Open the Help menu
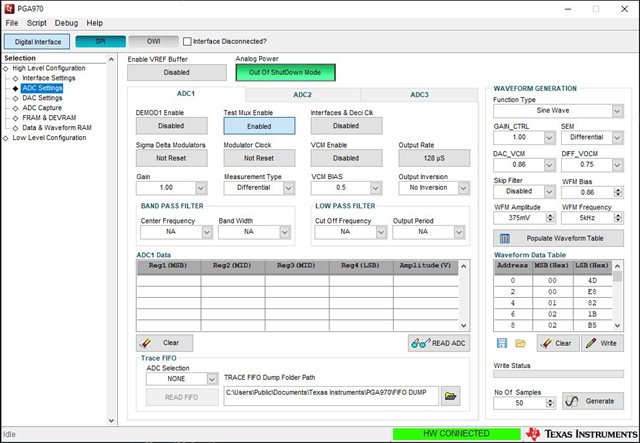The image size is (640, 443). [x=95, y=23]
